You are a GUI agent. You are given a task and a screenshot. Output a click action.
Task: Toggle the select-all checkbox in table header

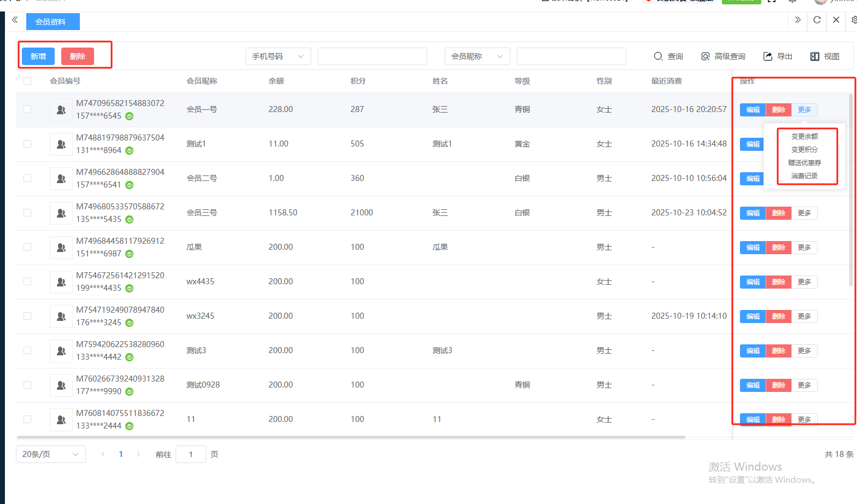point(27,81)
